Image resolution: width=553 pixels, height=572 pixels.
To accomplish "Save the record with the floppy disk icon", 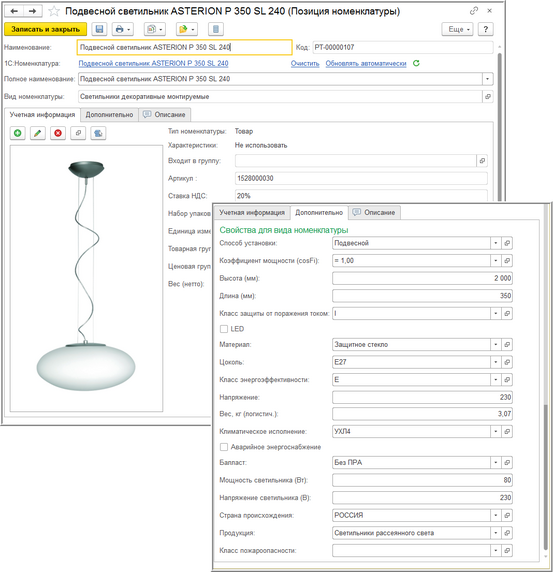I will 99,29.
